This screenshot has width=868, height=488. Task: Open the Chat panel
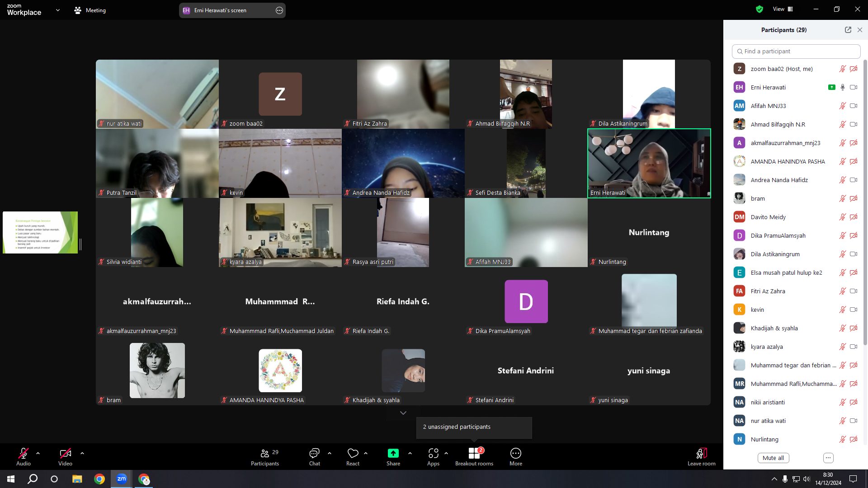point(314,457)
